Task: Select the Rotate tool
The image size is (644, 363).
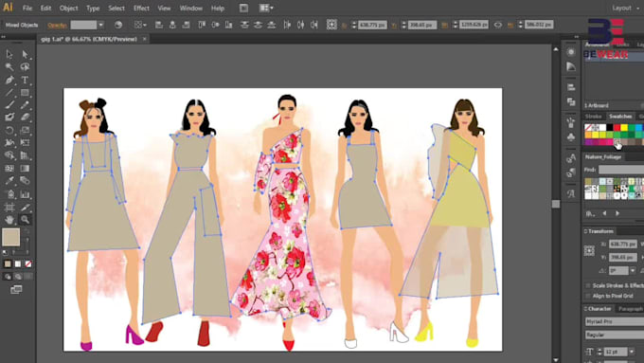Action: [9, 130]
